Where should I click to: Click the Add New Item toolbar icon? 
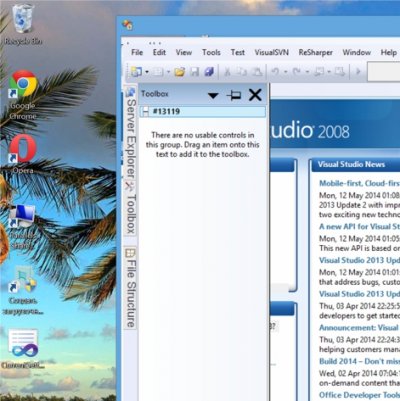point(158,72)
